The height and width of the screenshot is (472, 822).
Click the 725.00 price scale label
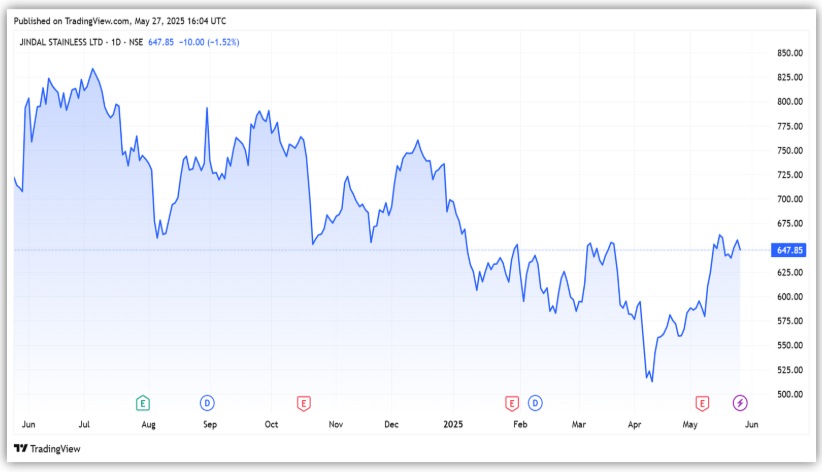click(790, 175)
